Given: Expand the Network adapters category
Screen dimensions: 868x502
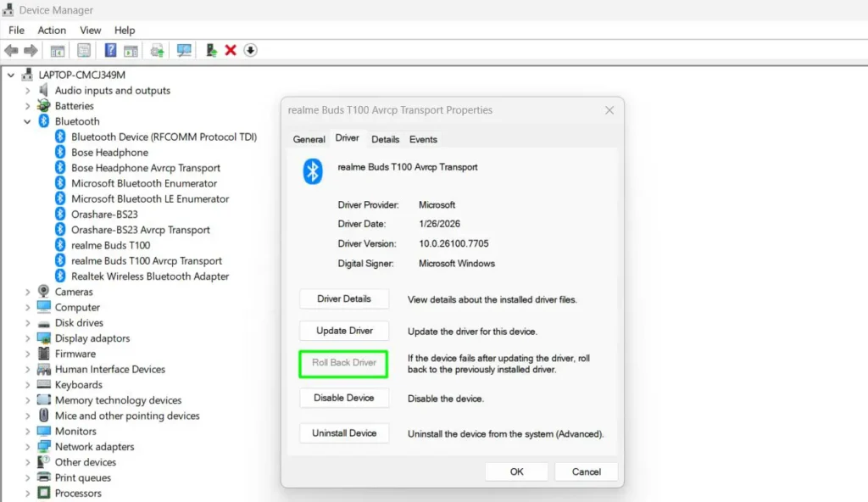Looking at the screenshot, I should click(x=26, y=446).
